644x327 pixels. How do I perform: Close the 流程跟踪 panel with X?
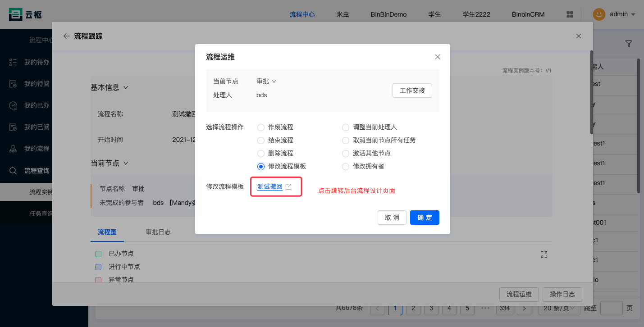point(579,36)
